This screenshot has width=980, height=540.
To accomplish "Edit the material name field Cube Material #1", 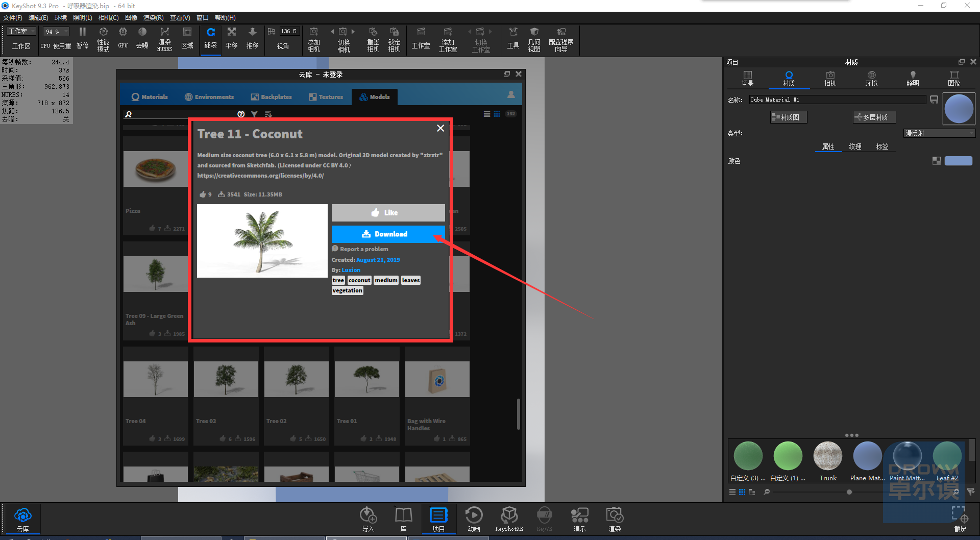I will coord(838,100).
